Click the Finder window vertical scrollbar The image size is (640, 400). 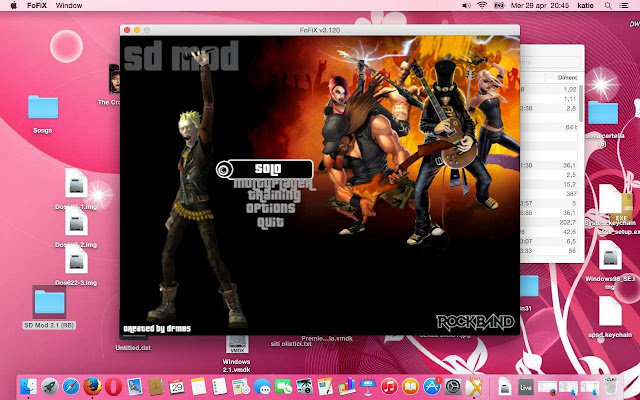point(580,104)
